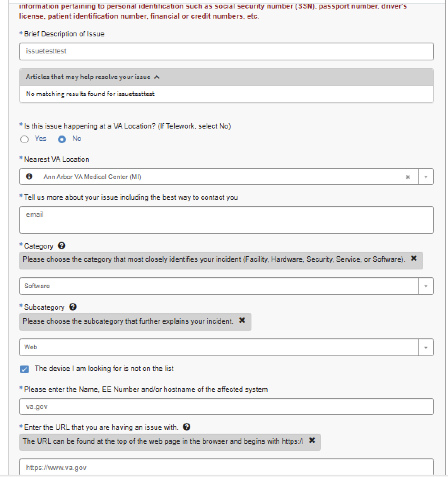
Task: Close the URL hint tooltip
Action: [x=312, y=441]
